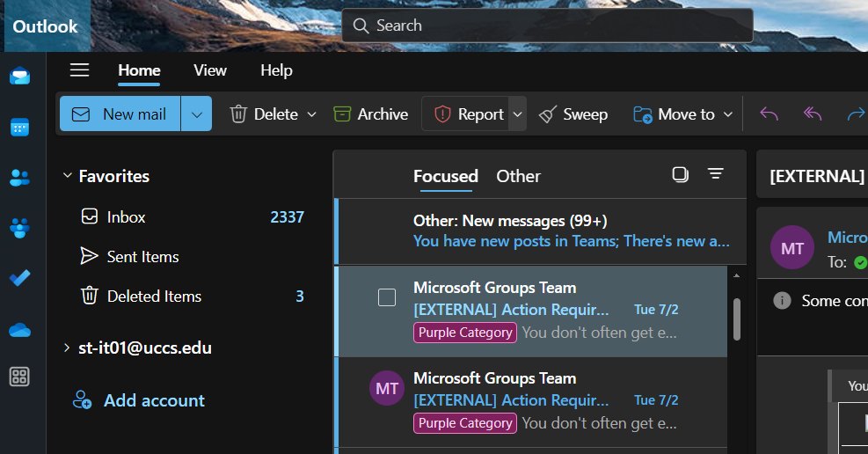Switch to the Home ribbon tab
Viewport: 868px width, 454px height.
click(139, 70)
